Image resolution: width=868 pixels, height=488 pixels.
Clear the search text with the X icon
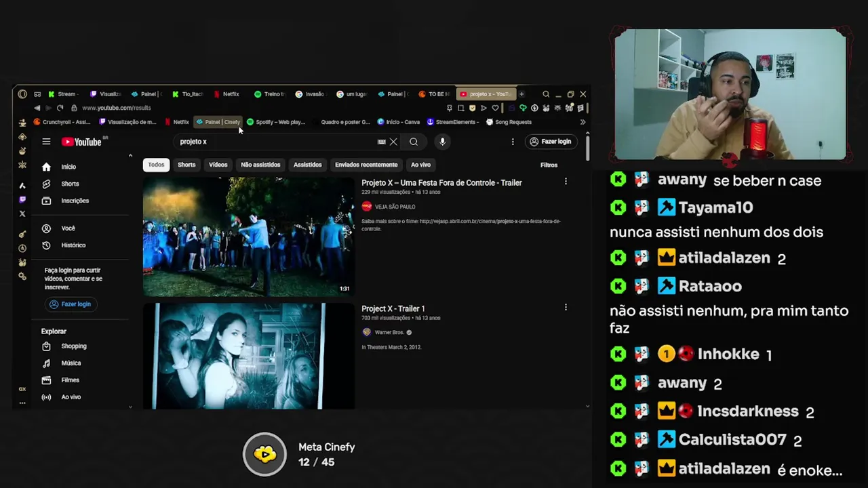click(393, 142)
